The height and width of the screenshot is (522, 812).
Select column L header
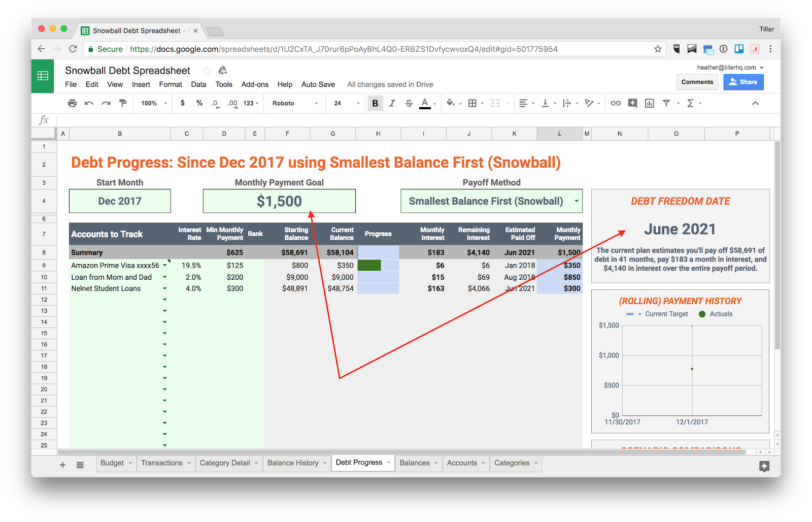(x=559, y=134)
